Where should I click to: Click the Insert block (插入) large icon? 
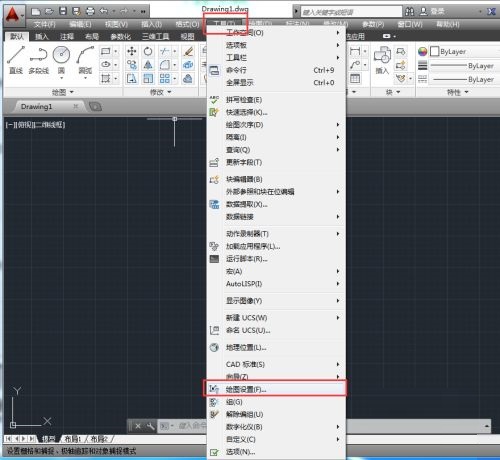point(382,60)
